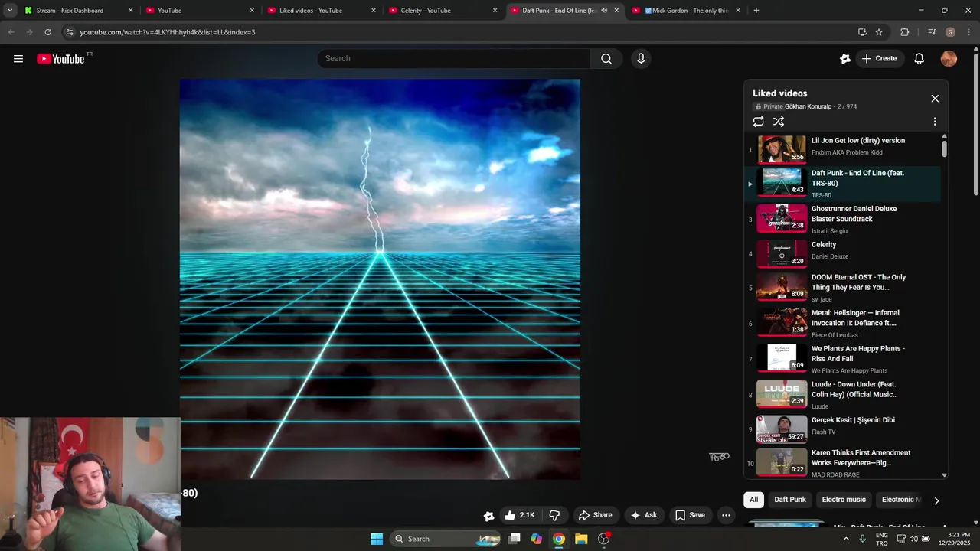The width and height of the screenshot is (980, 551).
Task: View site information icon in address bar
Action: pos(70,32)
